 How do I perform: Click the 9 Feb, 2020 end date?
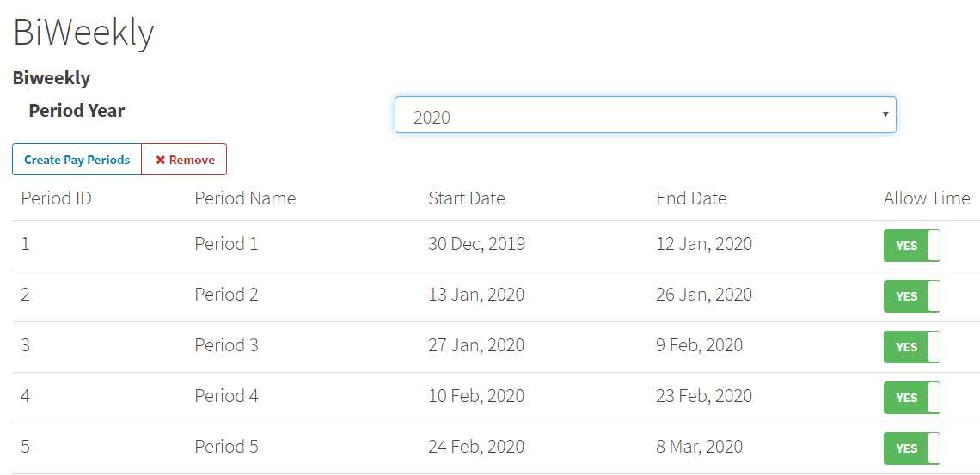click(699, 345)
